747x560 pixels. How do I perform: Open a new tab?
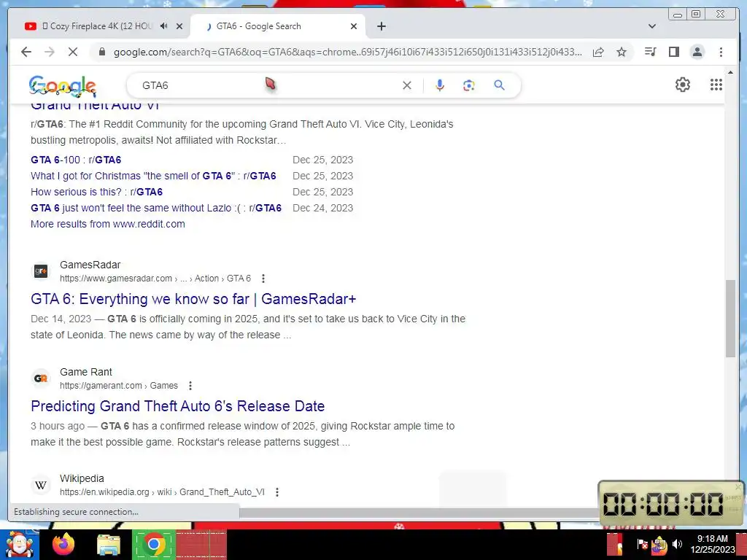(381, 26)
